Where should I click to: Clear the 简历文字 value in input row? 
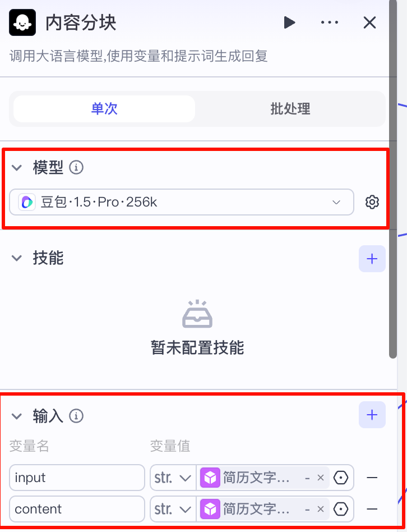321,478
